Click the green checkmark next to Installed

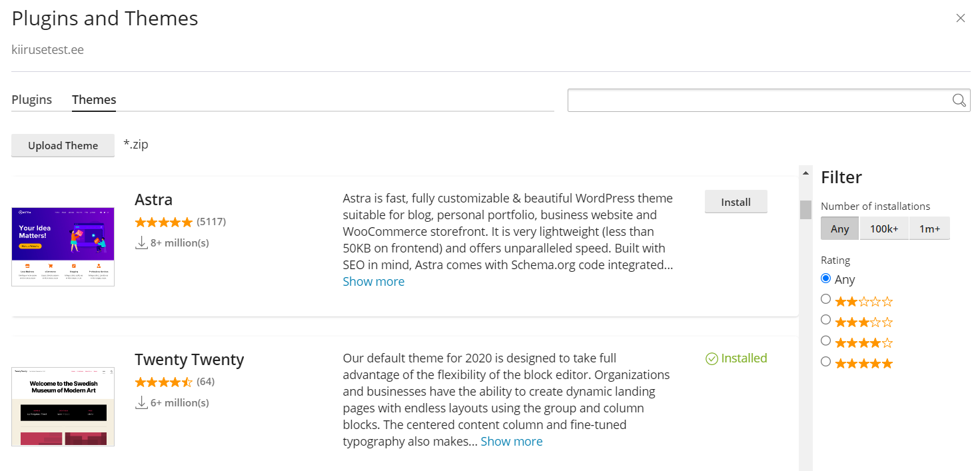click(x=710, y=358)
